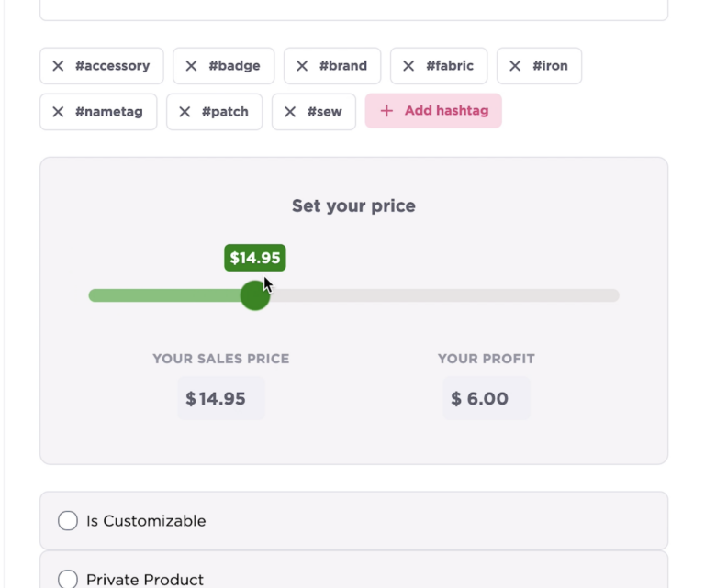The width and height of the screenshot is (705, 588).
Task: Remove the #sew hashtag using its X icon
Action: point(290,112)
